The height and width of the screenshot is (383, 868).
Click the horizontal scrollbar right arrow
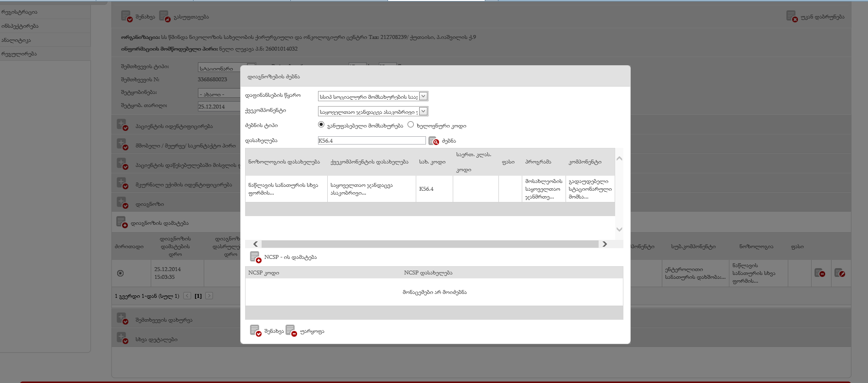pos(604,244)
